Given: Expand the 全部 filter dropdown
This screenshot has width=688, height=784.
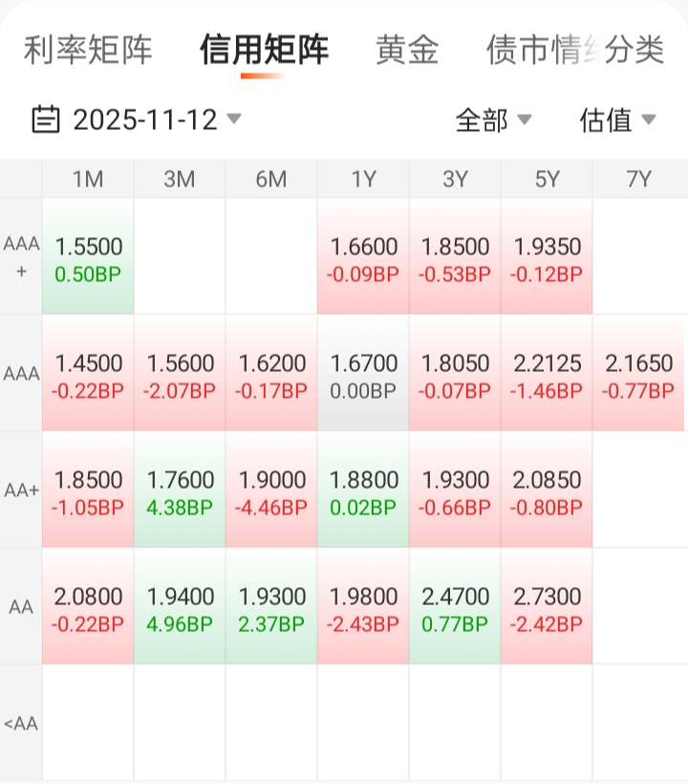Looking at the screenshot, I should [493, 120].
